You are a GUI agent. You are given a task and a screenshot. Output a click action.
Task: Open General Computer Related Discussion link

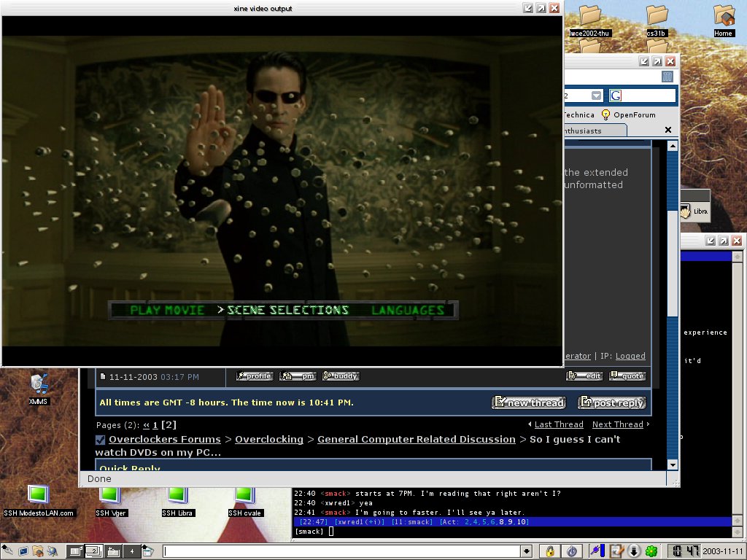pyautogui.click(x=417, y=439)
